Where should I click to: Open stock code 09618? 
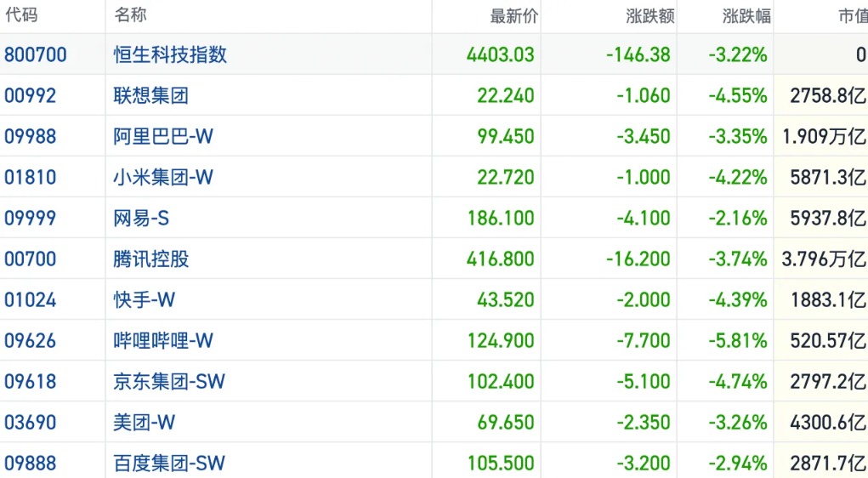click(x=30, y=382)
